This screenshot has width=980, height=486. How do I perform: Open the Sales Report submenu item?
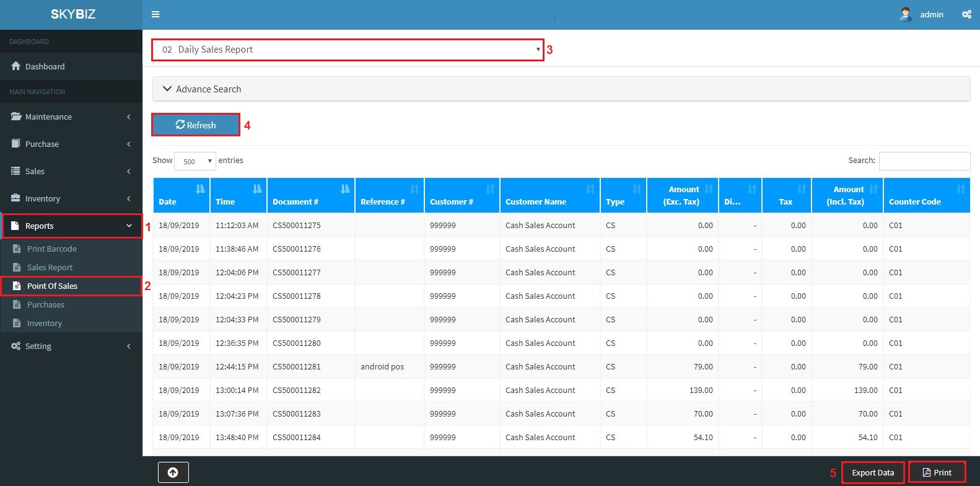point(50,267)
